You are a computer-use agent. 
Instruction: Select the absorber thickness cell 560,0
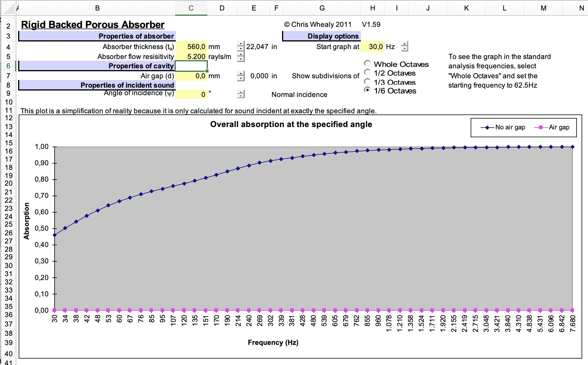191,46
